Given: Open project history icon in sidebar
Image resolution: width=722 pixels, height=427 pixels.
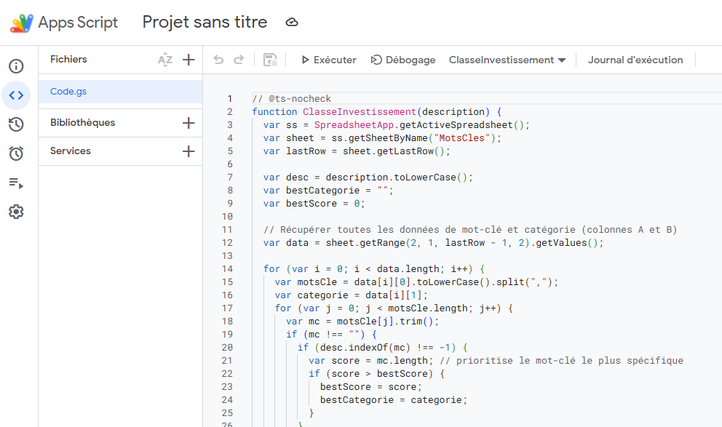Looking at the screenshot, I should (x=16, y=124).
